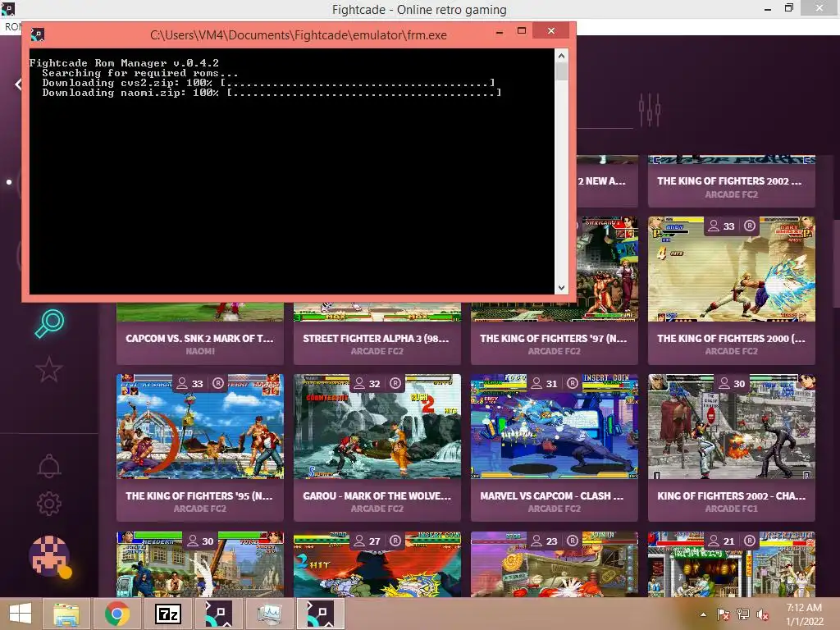Open The King of Fighters '97 title

(554, 339)
